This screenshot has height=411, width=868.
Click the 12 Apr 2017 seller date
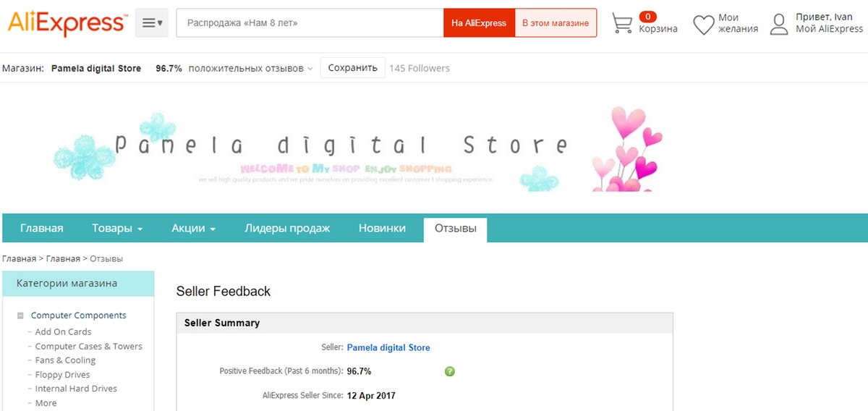coord(371,396)
